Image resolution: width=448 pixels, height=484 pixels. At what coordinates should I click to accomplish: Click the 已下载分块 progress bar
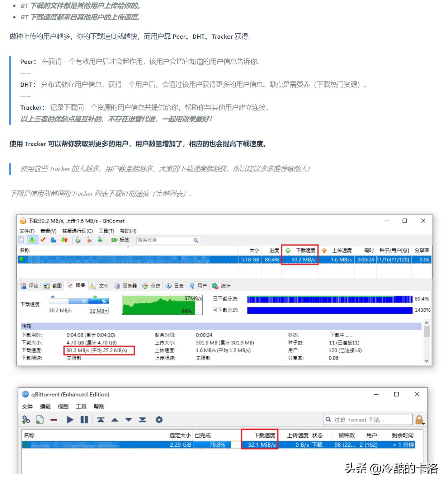330,299
